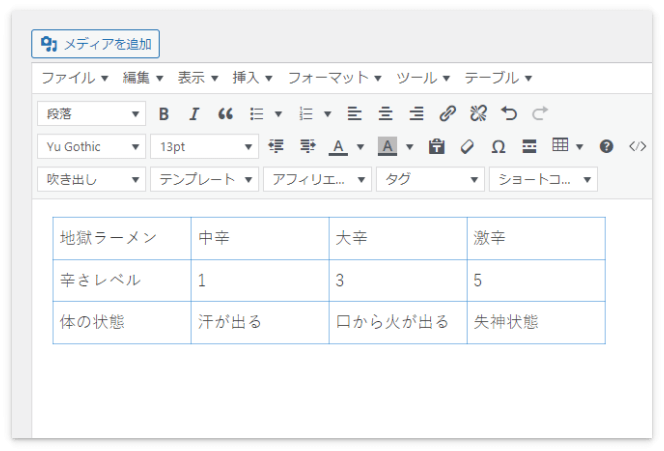Click Paste as text clipboard icon
Image resolution: width=664 pixels, height=451 pixels.
[437, 146]
